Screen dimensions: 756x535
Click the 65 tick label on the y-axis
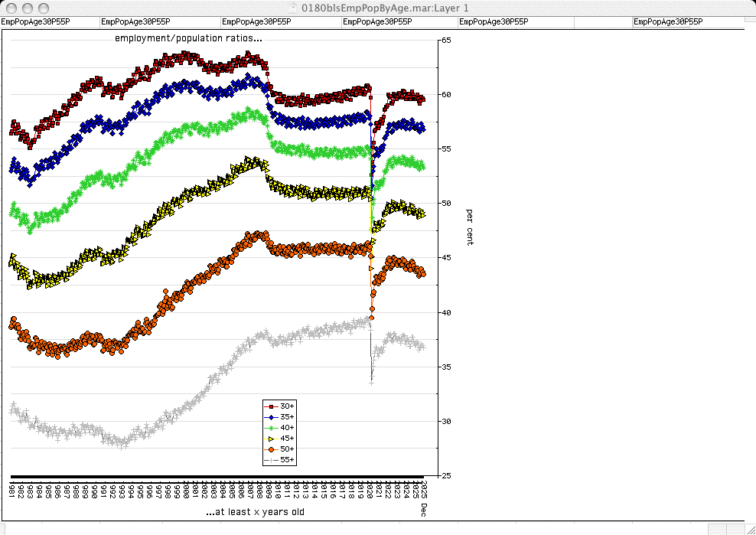(x=445, y=40)
